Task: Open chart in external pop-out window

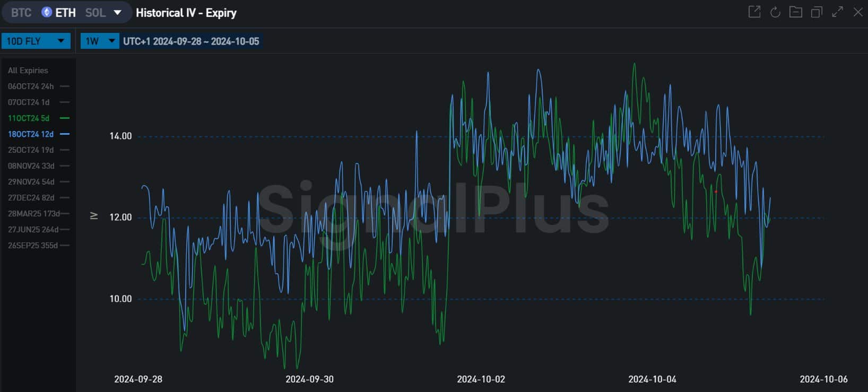Action: 754,12
